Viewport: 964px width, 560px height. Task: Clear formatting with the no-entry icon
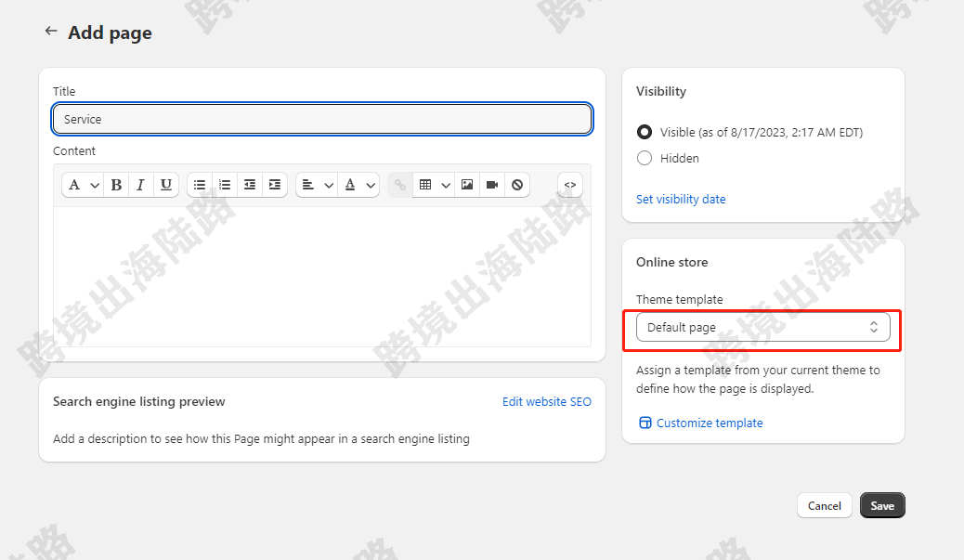click(517, 185)
